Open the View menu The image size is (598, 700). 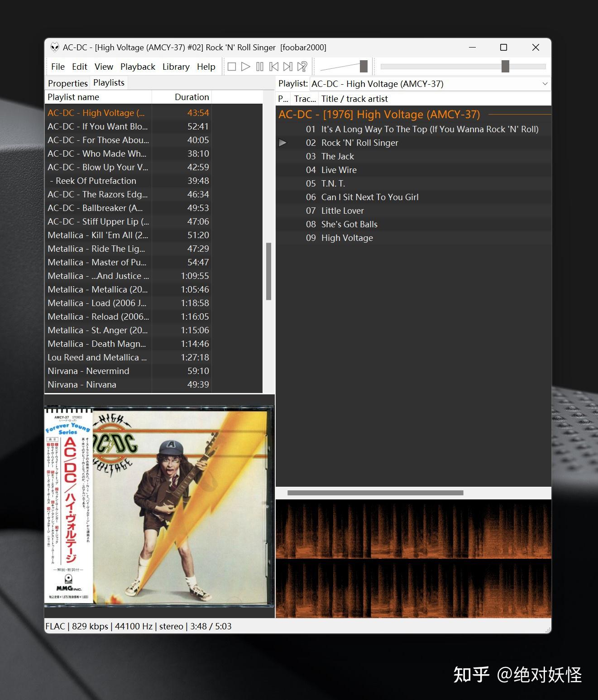click(104, 67)
